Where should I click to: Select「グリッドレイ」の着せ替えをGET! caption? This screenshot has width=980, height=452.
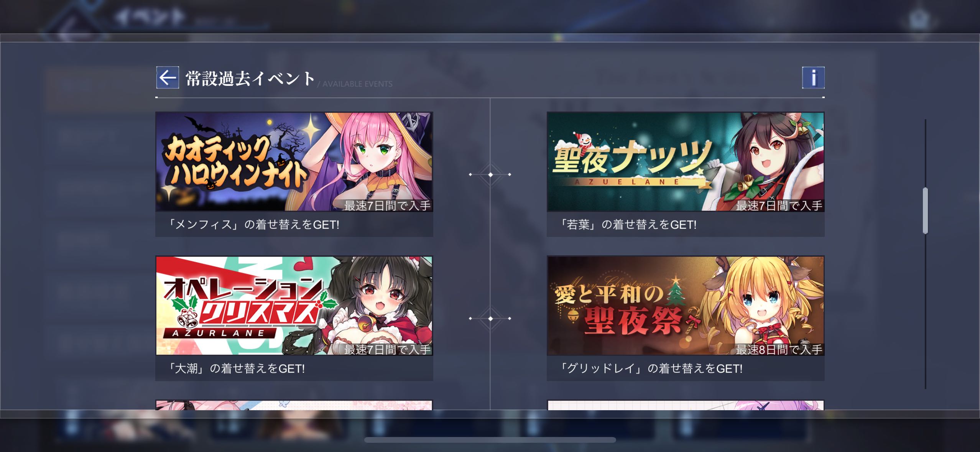coord(650,368)
